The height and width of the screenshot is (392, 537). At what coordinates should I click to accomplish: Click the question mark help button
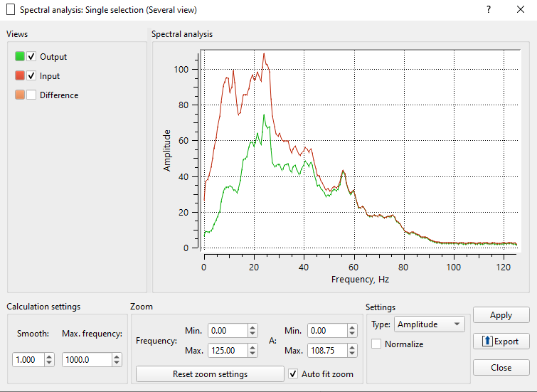[489, 10]
